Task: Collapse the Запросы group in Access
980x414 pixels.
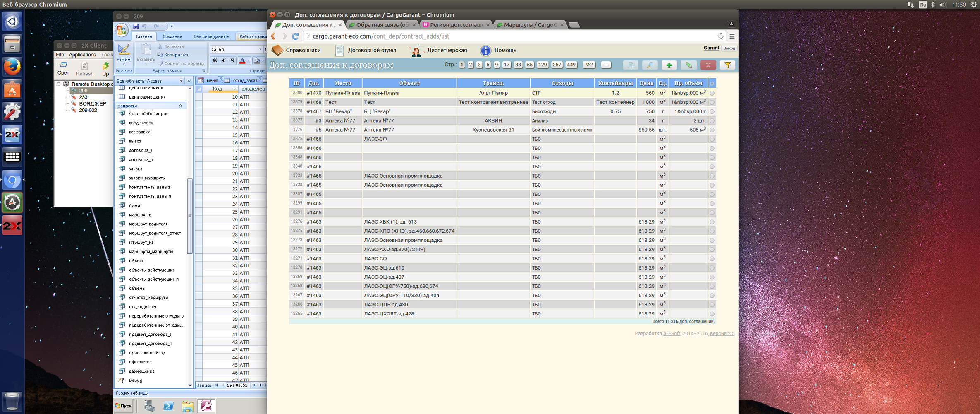Action: [181, 106]
